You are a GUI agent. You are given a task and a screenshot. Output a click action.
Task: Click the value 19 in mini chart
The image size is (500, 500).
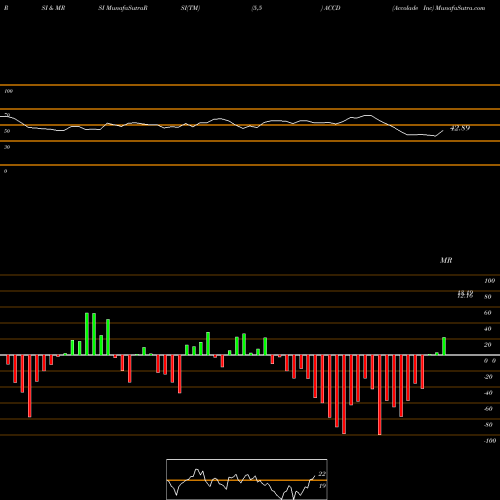coord(322,486)
